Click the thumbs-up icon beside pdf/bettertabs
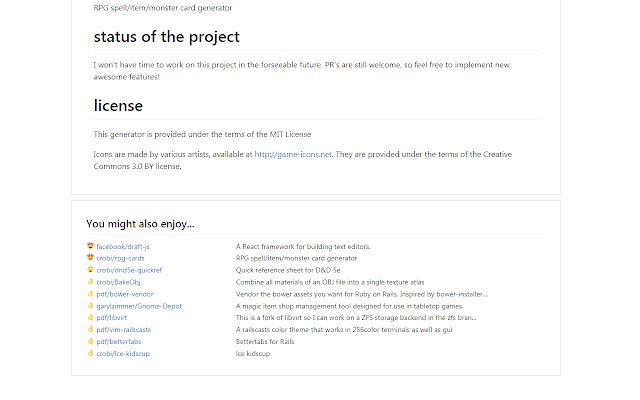The height and width of the screenshot is (400, 640). point(91,341)
